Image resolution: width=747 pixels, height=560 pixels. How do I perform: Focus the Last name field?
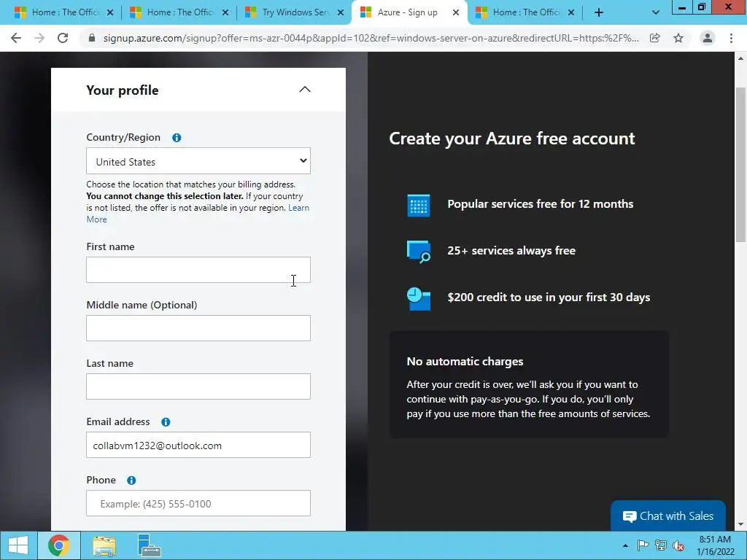198,386
